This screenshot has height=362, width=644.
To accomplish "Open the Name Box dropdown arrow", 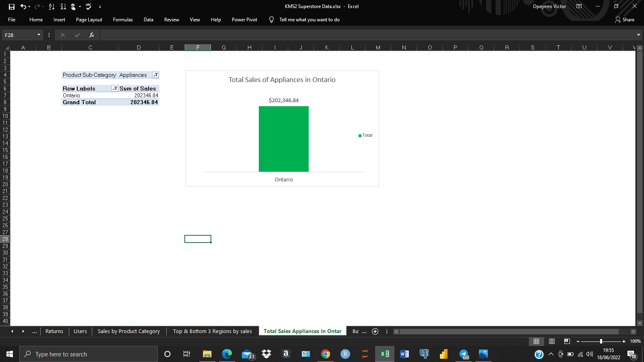I will [x=38, y=35].
